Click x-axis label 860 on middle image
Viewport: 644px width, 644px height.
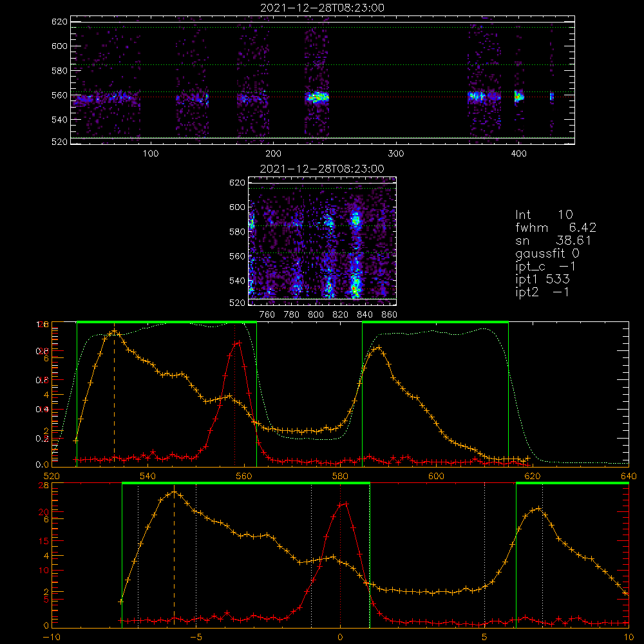[x=390, y=315]
